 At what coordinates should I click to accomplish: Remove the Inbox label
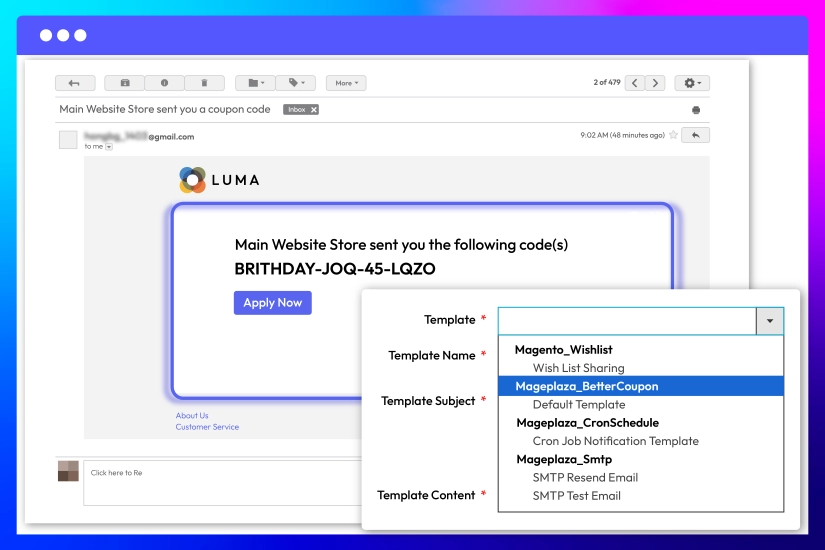coord(314,110)
